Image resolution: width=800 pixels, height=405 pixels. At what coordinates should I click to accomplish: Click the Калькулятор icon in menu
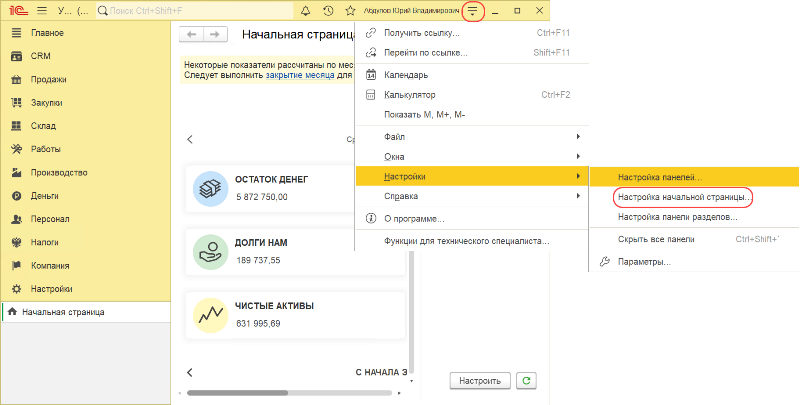click(371, 95)
